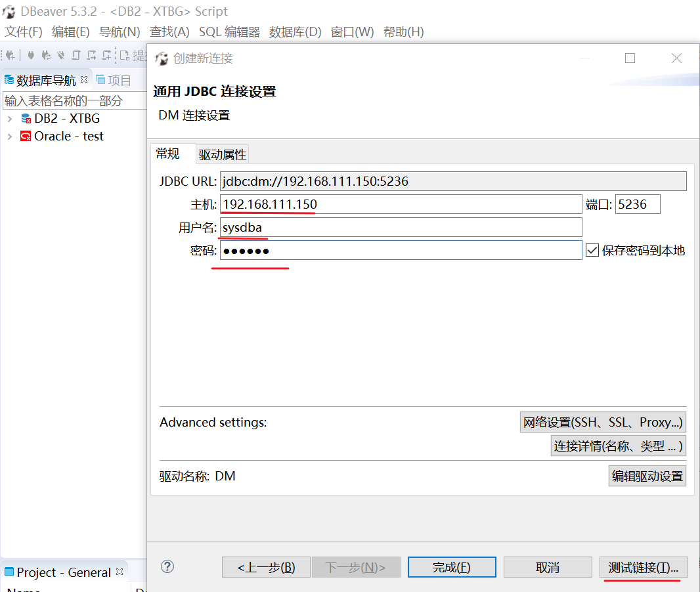Switch to the 项目 tab
700x592 pixels.
114,80
